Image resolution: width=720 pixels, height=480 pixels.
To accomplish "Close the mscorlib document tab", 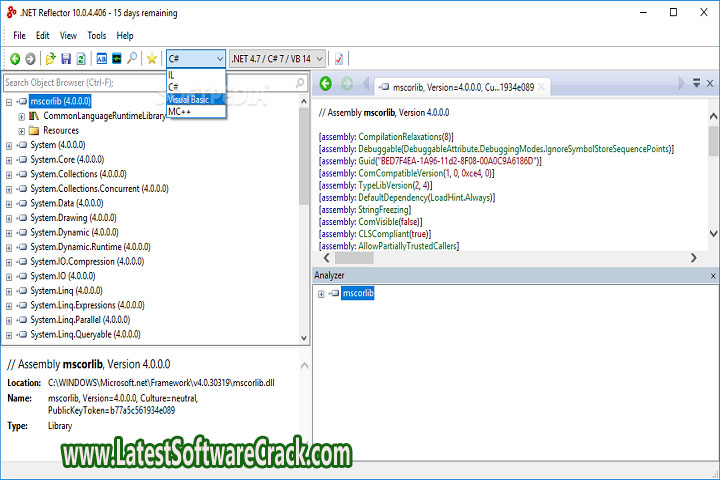I will point(541,87).
